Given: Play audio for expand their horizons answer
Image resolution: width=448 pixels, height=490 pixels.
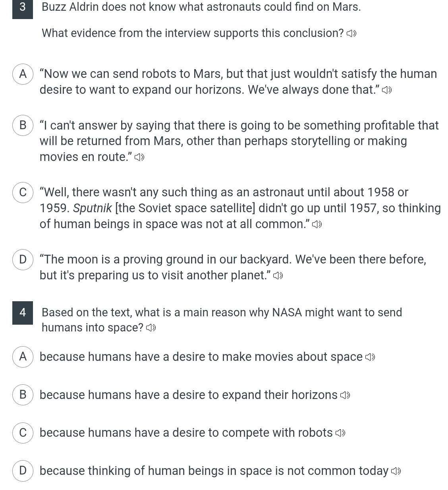Looking at the screenshot, I should pos(345,395).
